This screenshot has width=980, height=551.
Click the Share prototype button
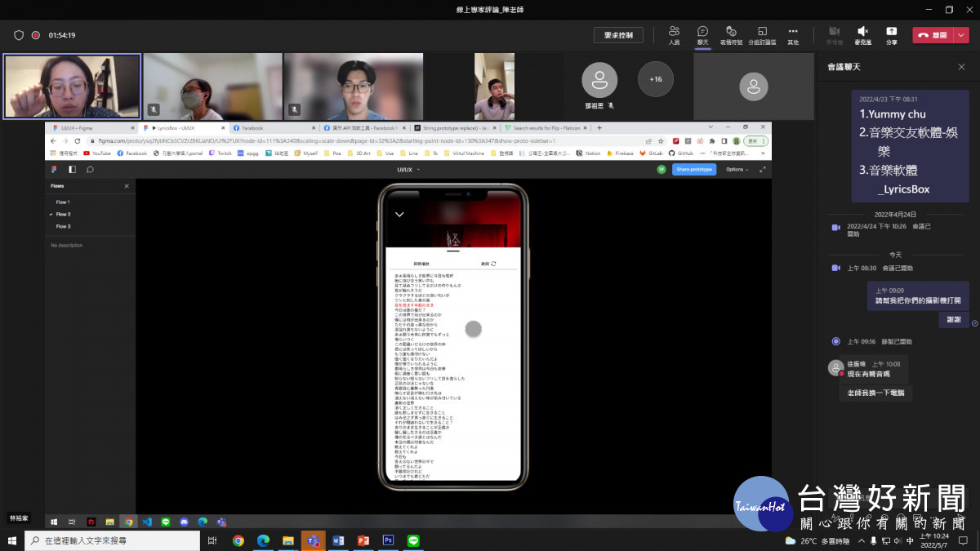[x=693, y=170]
